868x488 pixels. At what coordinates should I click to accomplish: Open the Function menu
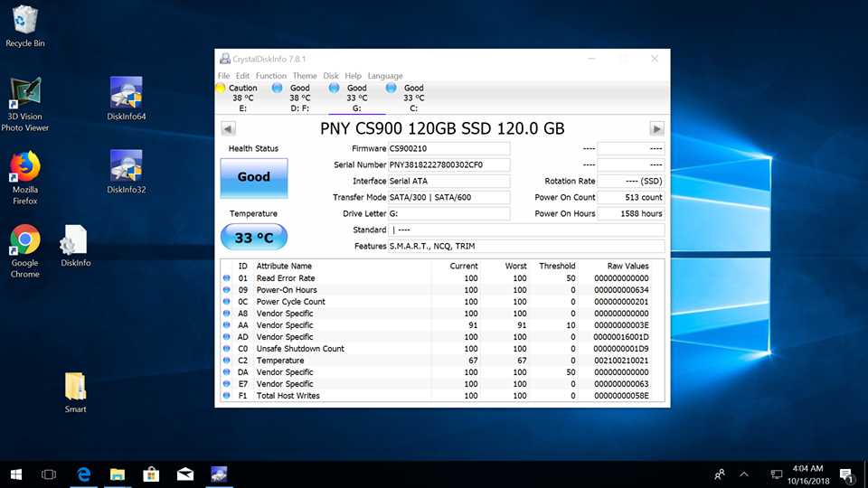(x=270, y=76)
